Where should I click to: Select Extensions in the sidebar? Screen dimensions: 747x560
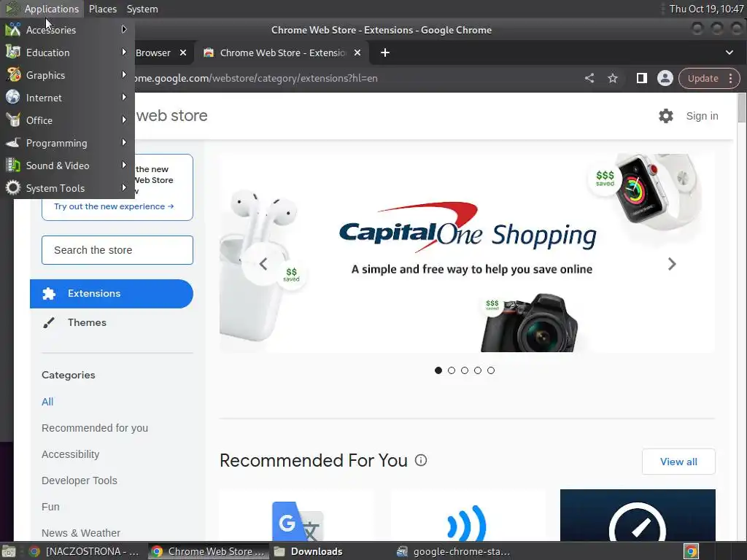(x=112, y=293)
